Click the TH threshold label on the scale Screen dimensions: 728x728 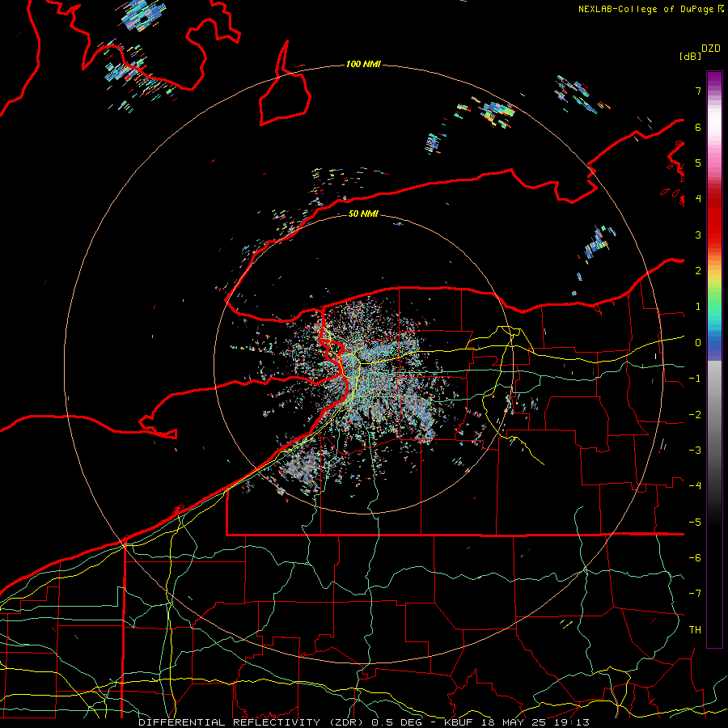click(695, 630)
